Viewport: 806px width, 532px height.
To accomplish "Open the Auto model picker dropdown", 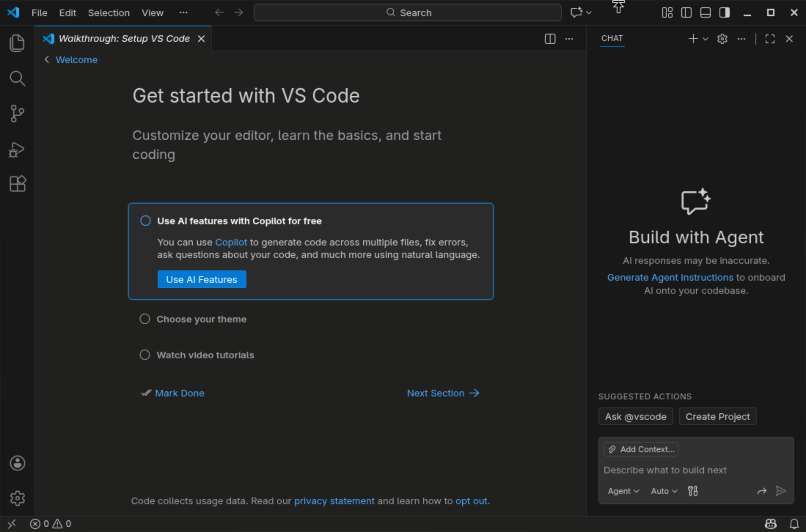I will 664,491.
